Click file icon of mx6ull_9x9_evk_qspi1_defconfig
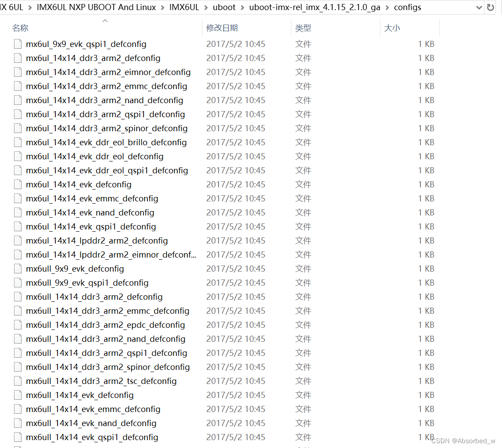502x448 pixels. pyautogui.click(x=18, y=283)
